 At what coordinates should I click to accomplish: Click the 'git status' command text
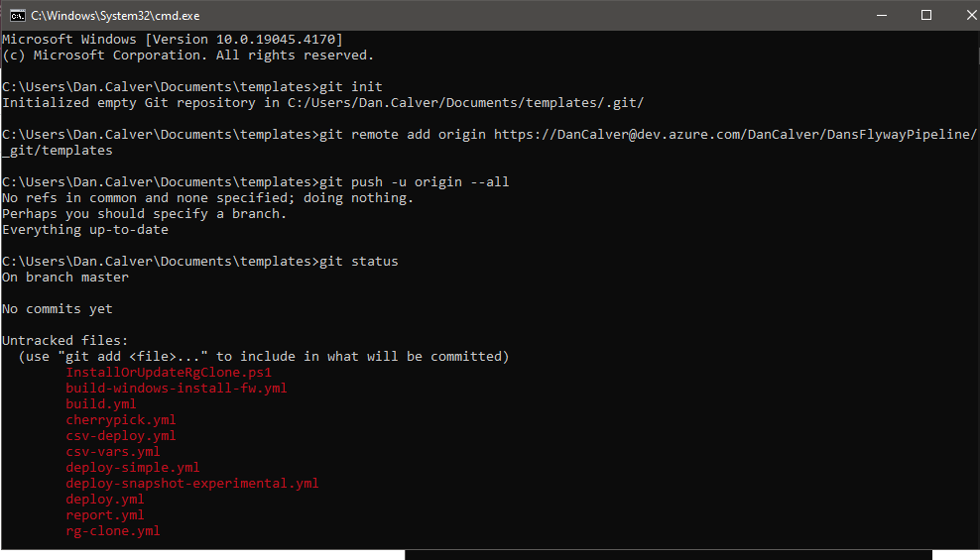click(359, 262)
